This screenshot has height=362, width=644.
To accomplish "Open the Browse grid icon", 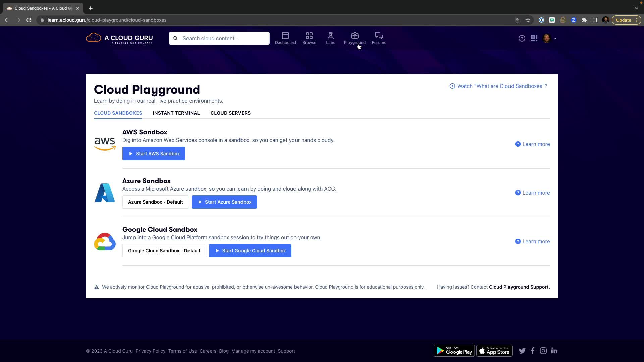I will coord(309,36).
